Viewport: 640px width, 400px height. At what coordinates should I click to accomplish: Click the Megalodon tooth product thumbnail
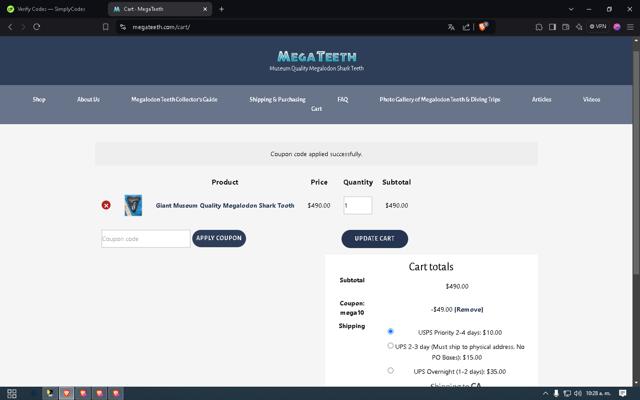tap(133, 205)
